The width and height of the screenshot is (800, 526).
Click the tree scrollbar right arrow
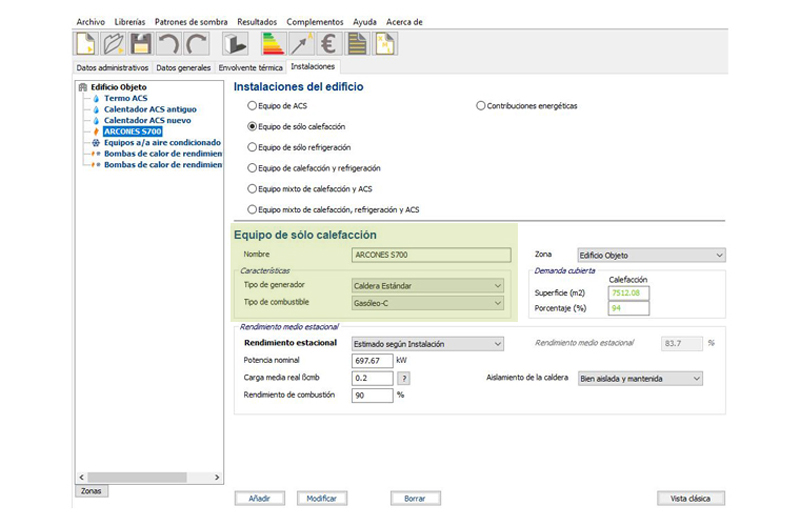(217, 478)
